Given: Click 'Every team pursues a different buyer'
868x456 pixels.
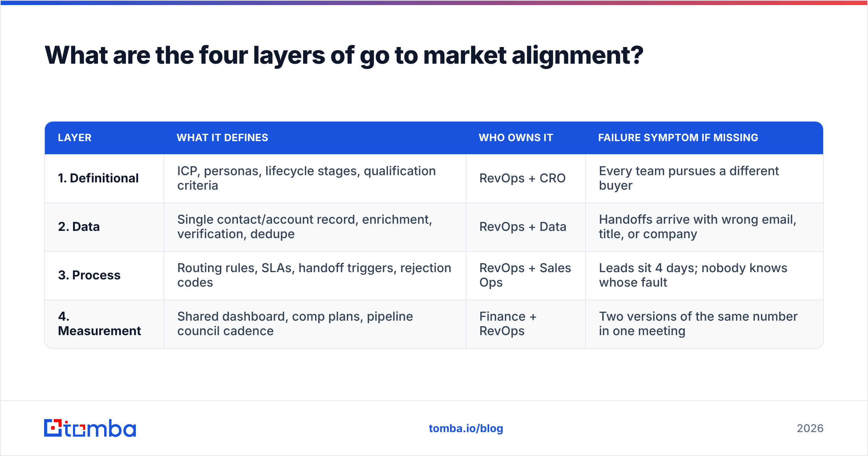Looking at the screenshot, I should point(705,178).
